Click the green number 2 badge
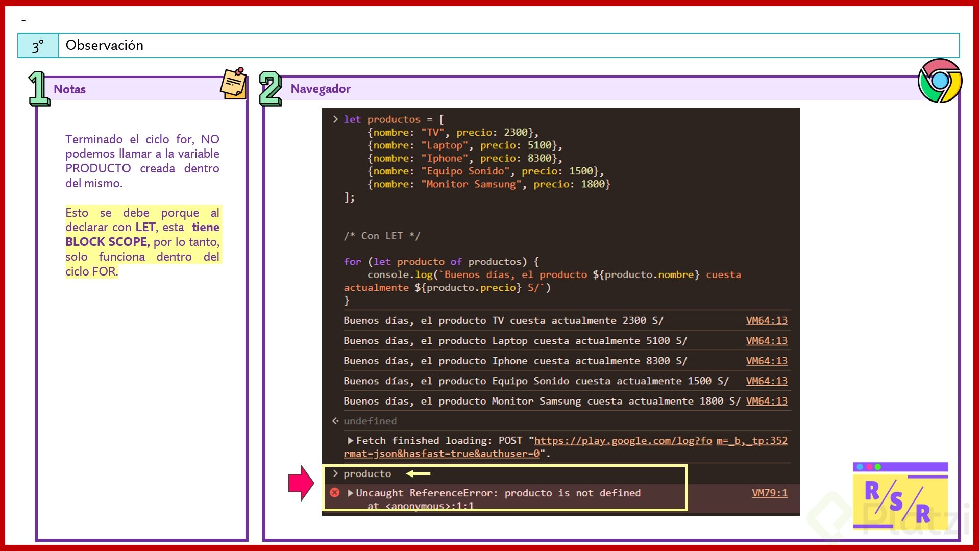This screenshot has height=551, width=980. [x=270, y=89]
